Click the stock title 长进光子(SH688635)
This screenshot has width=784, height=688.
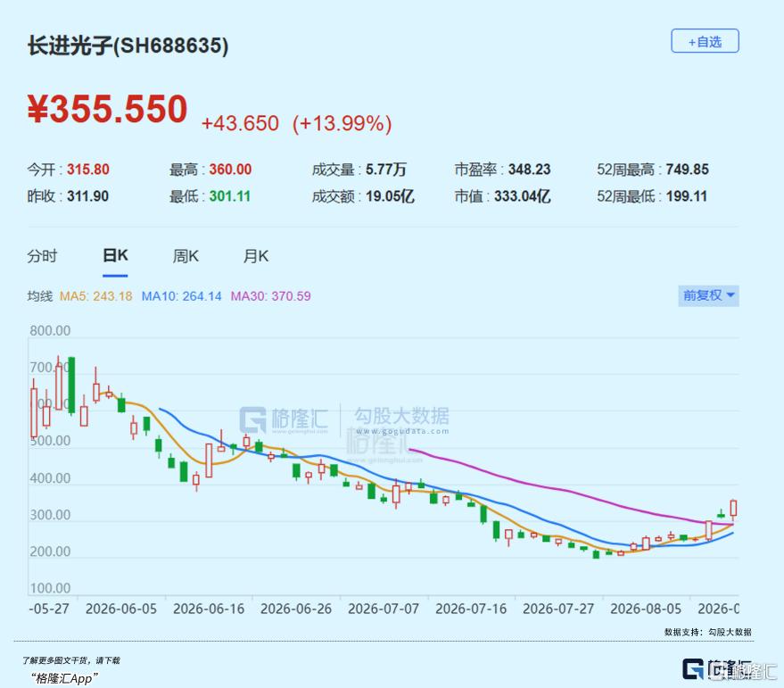tap(128, 46)
